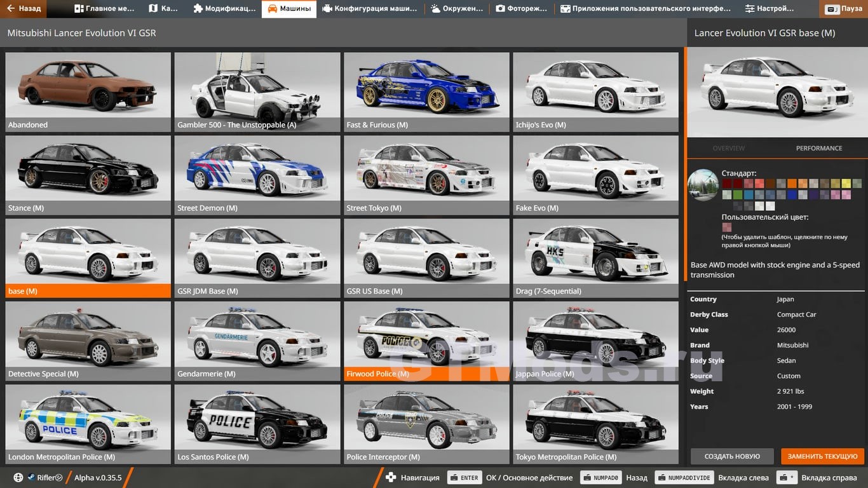Viewport: 868px width, 488px height.
Task: Click the d-pad Навигация icon
Action: [x=391, y=477]
